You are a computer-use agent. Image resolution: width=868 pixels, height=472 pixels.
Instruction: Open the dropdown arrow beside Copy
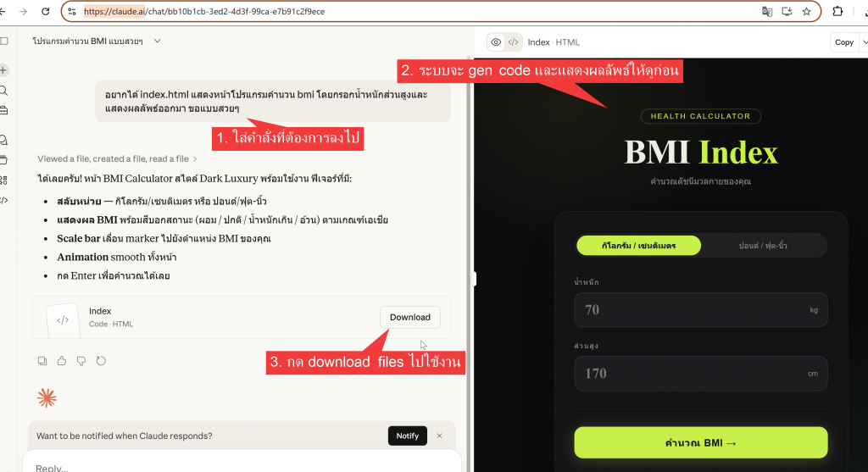point(864,42)
